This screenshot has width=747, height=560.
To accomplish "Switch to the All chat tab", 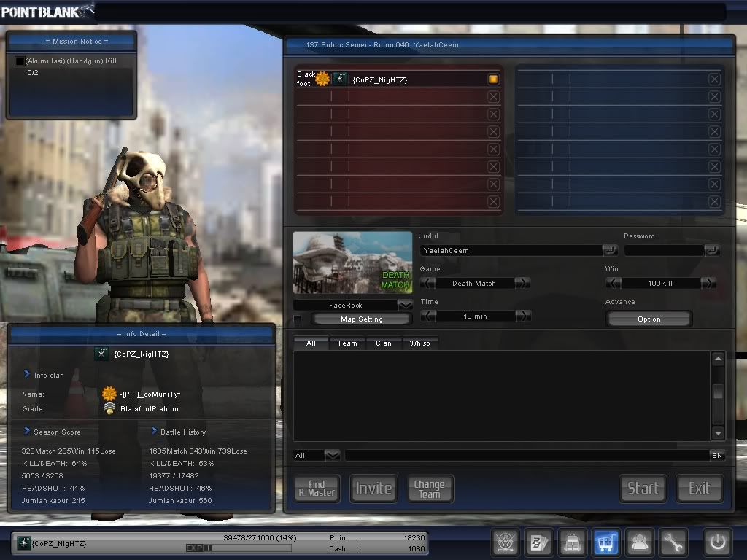I will pos(311,343).
